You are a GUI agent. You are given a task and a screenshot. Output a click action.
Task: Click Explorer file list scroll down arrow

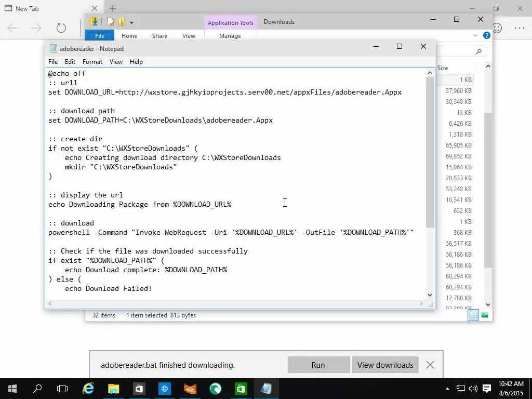tap(488, 304)
